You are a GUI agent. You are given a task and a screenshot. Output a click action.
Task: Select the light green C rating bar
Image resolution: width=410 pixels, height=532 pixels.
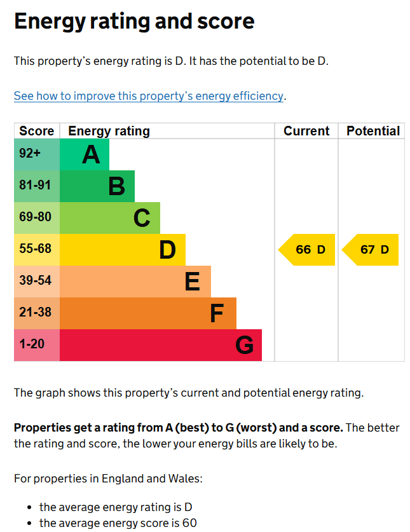point(110,218)
